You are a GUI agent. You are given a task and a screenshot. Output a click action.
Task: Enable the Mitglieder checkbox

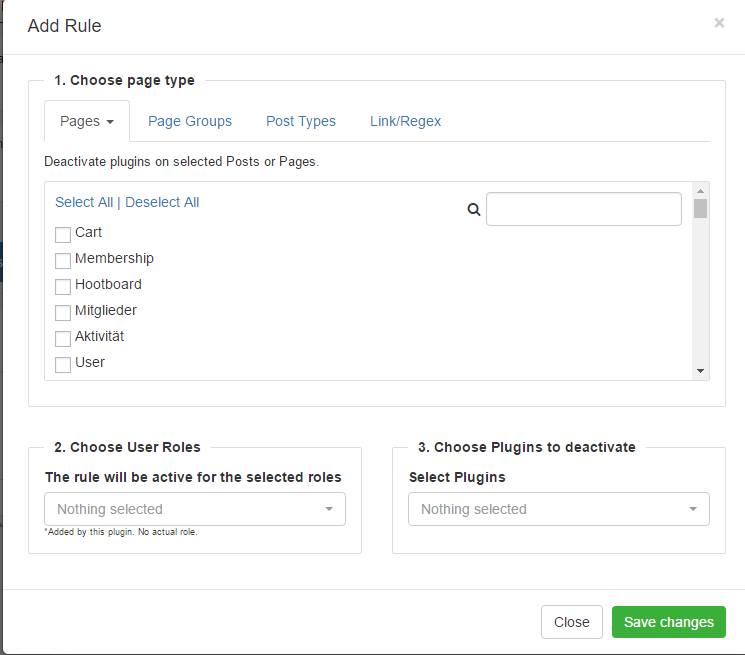(x=63, y=313)
